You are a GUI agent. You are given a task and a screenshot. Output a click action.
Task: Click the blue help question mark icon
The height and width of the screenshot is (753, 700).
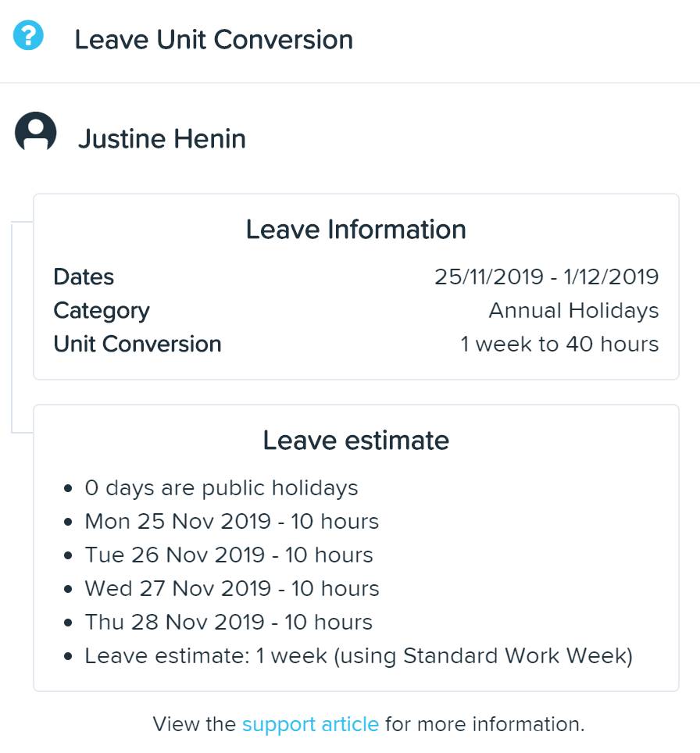[28, 35]
